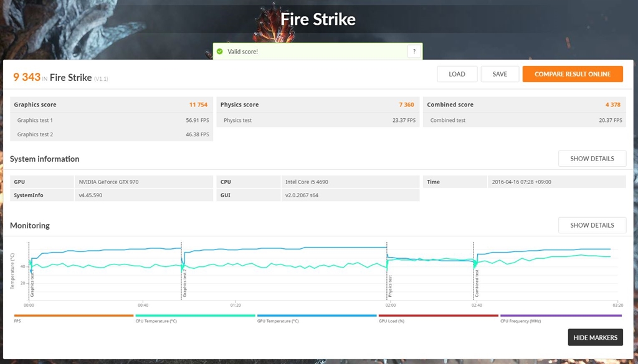Click Graphics test 2 result 46.38 FPS
The height and width of the screenshot is (364, 638).
coord(198,134)
